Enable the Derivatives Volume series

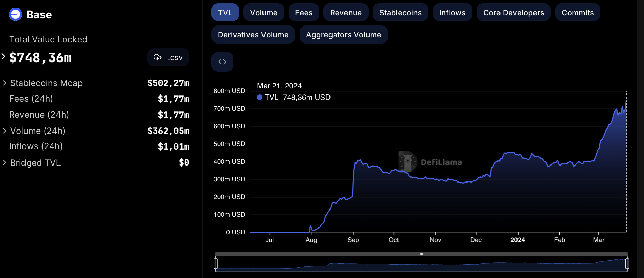click(x=253, y=35)
